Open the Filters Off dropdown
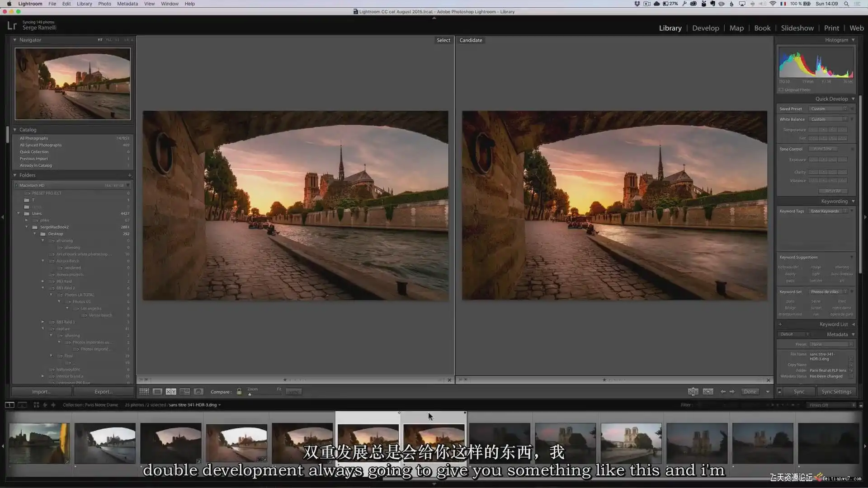Image resolution: width=868 pixels, height=488 pixels. (x=832, y=405)
